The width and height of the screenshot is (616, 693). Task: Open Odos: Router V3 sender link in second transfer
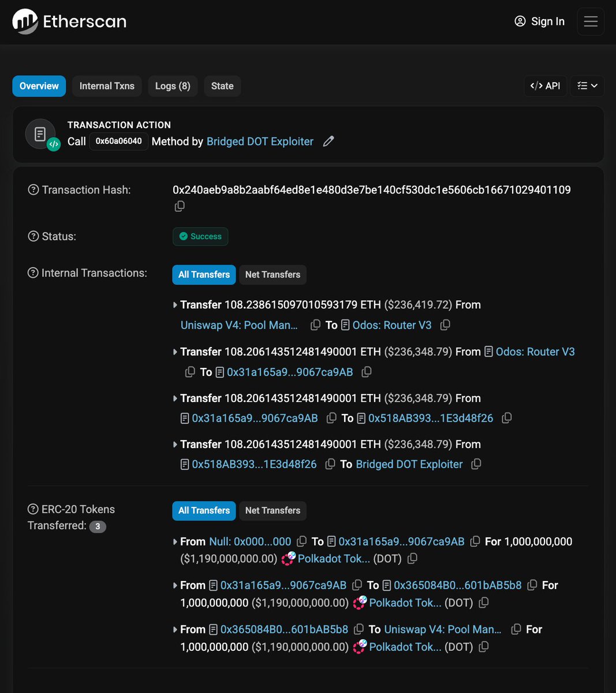pos(535,352)
